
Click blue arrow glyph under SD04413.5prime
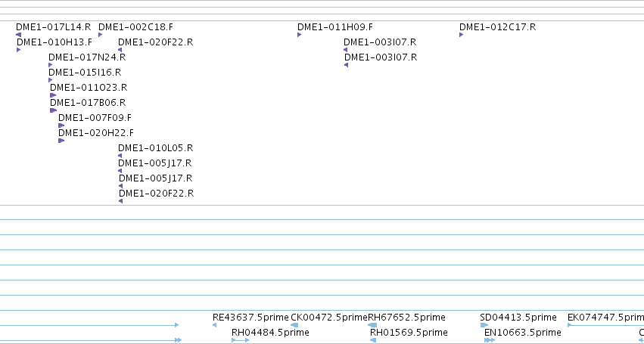[x=484, y=325]
